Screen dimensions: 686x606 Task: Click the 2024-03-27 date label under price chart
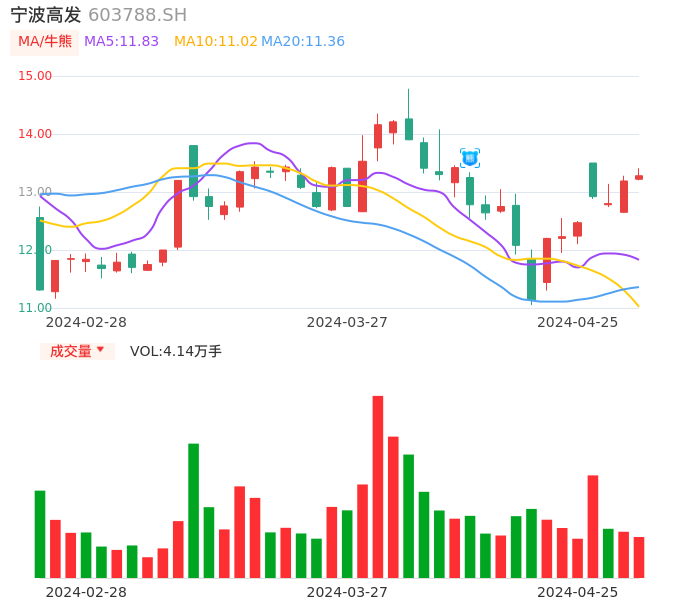point(347,322)
